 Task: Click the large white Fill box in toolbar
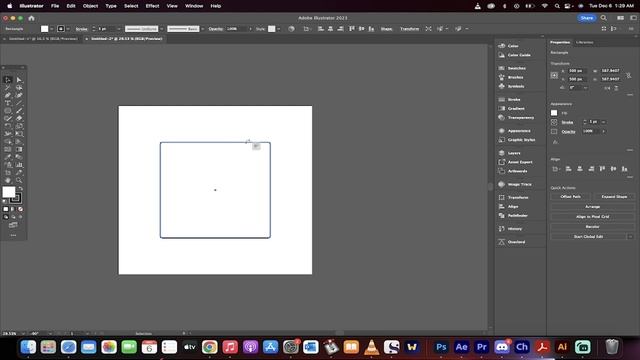coord(9,192)
